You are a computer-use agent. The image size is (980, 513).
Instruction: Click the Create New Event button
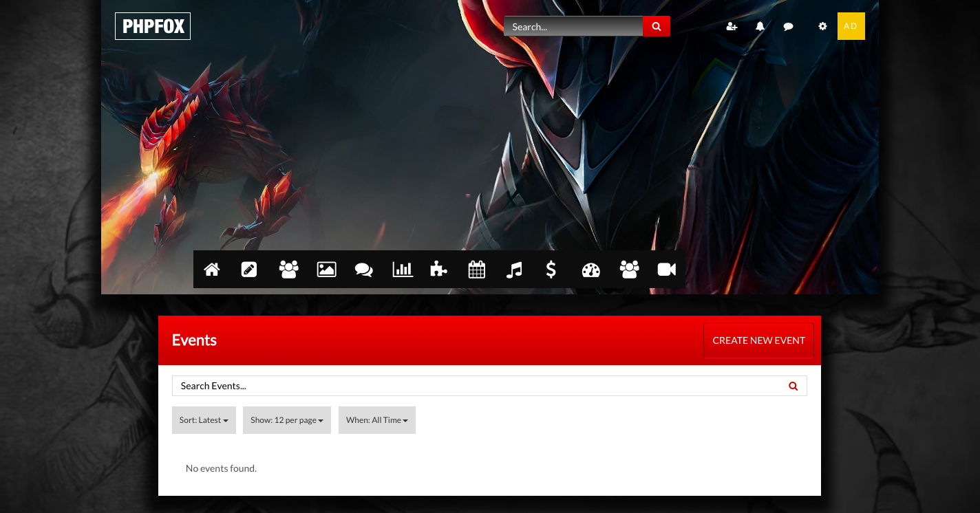tap(758, 340)
